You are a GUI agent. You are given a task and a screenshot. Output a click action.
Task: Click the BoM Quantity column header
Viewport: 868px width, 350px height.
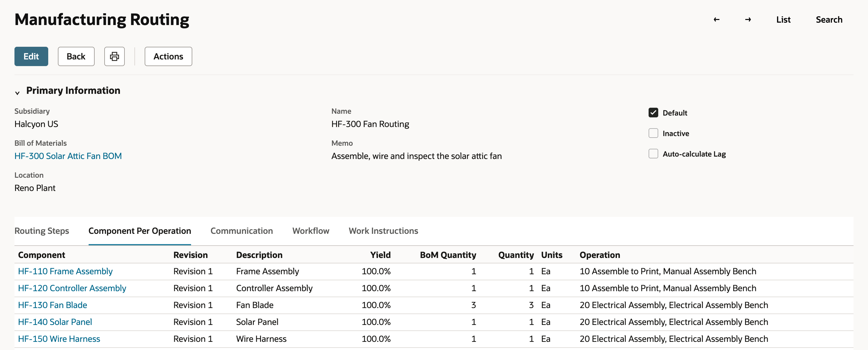(x=448, y=255)
